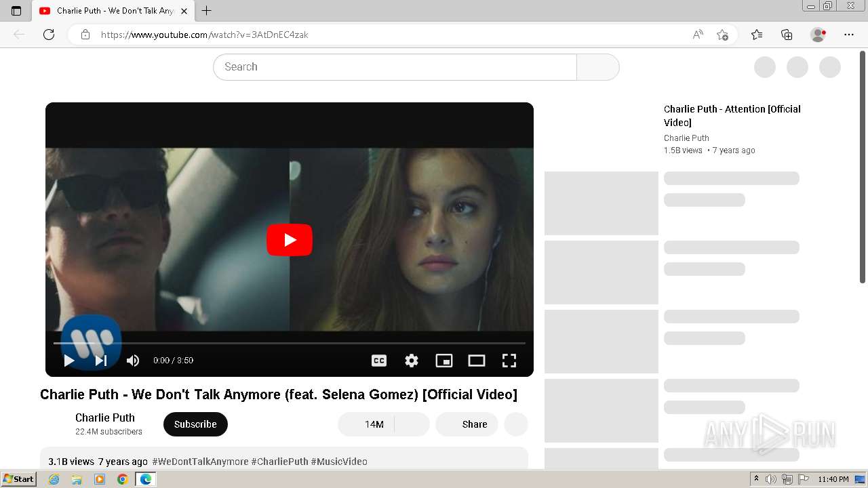Click the YouTube search field
The image size is (868, 488).
(395, 67)
